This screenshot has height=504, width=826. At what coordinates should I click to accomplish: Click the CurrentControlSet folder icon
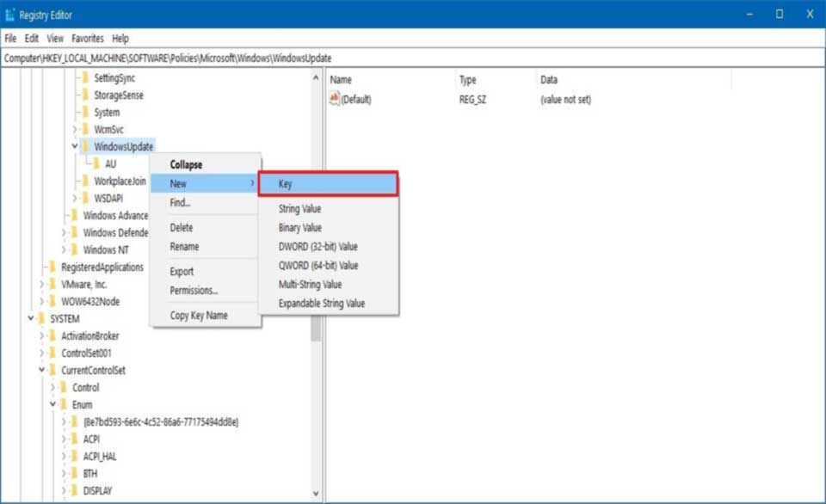click(52, 370)
